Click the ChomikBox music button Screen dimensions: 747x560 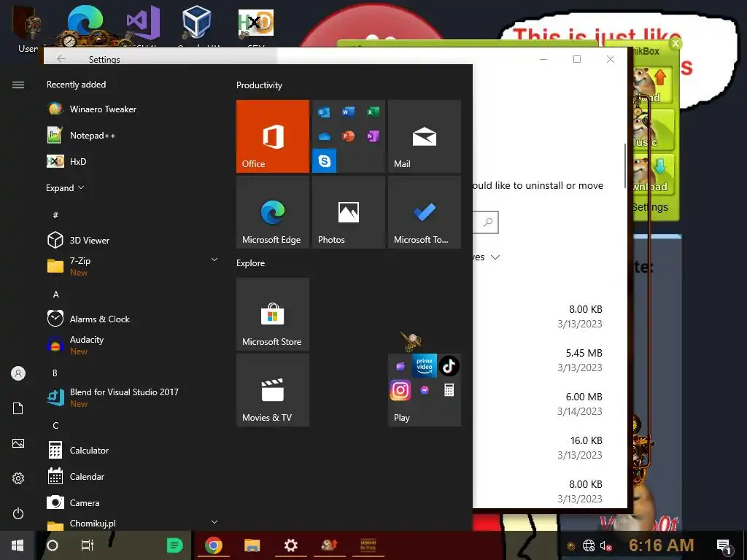654,130
